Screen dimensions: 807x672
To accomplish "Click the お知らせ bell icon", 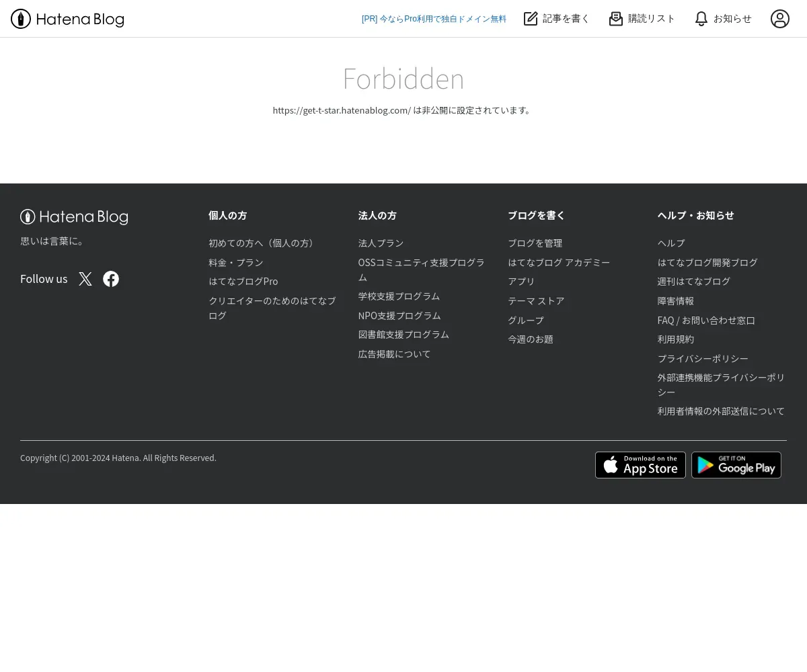I will pos(701,19).
